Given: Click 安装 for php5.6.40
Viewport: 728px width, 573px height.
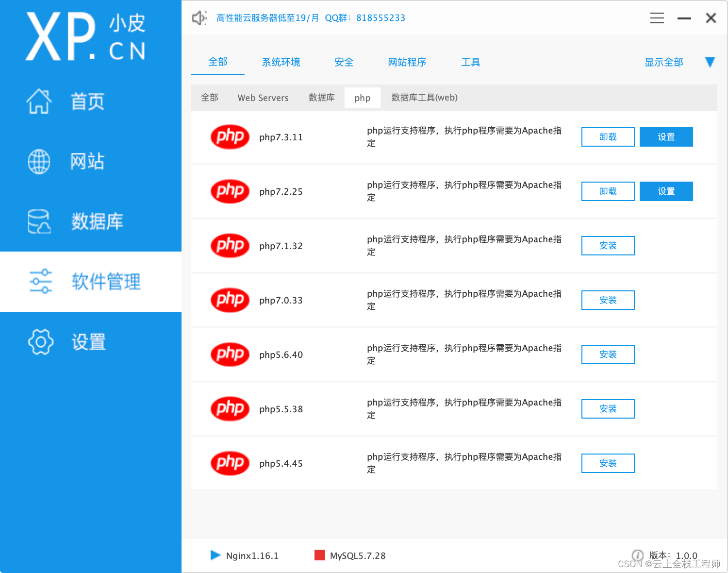Looking at the screenshot, I should pos(608,354).
